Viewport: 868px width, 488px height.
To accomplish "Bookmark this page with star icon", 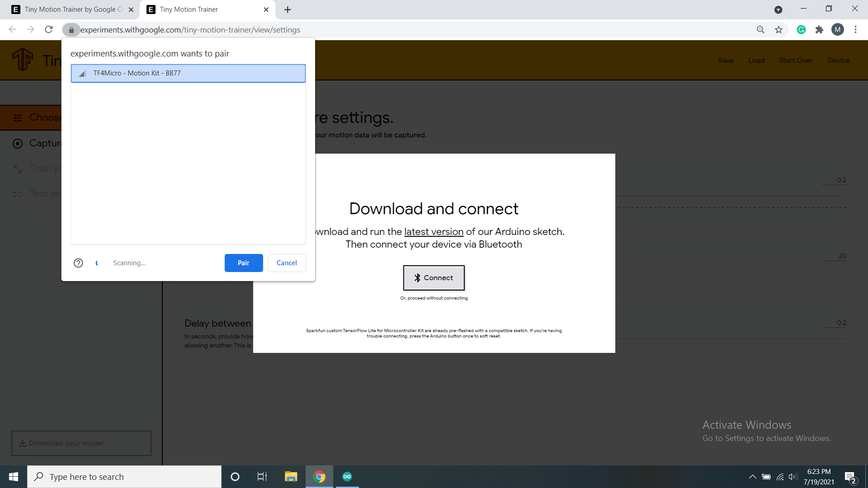I will click(778, 30).
